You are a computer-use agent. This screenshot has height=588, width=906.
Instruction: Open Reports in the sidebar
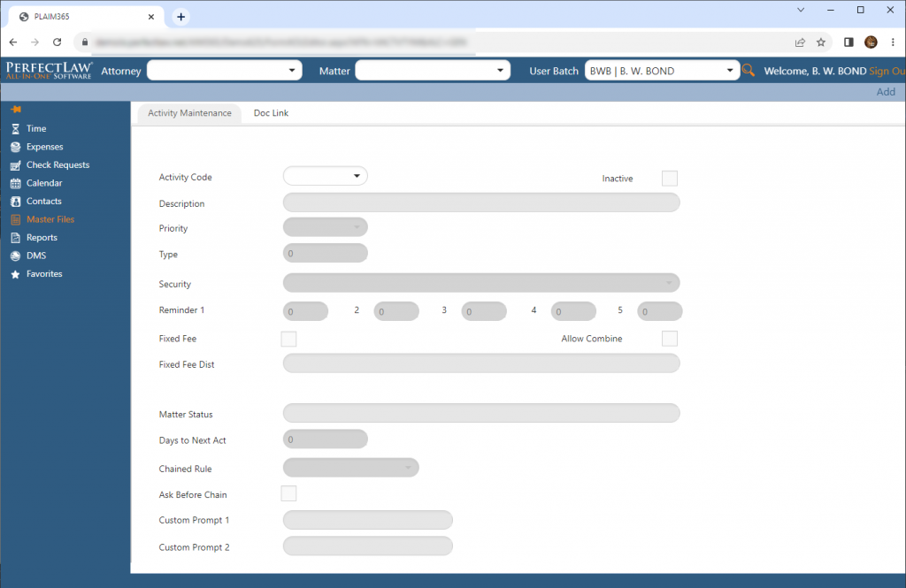tap(42, 237)
